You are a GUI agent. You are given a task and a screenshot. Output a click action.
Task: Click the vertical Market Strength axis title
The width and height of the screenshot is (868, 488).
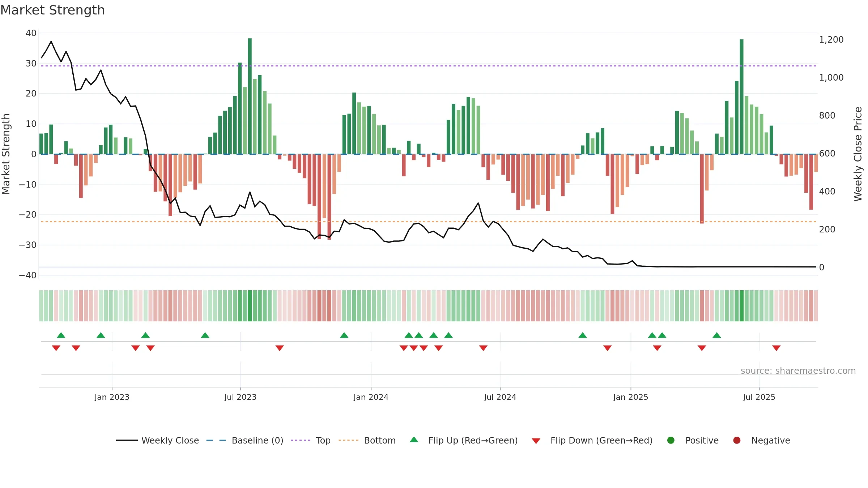tap(6, 154)
